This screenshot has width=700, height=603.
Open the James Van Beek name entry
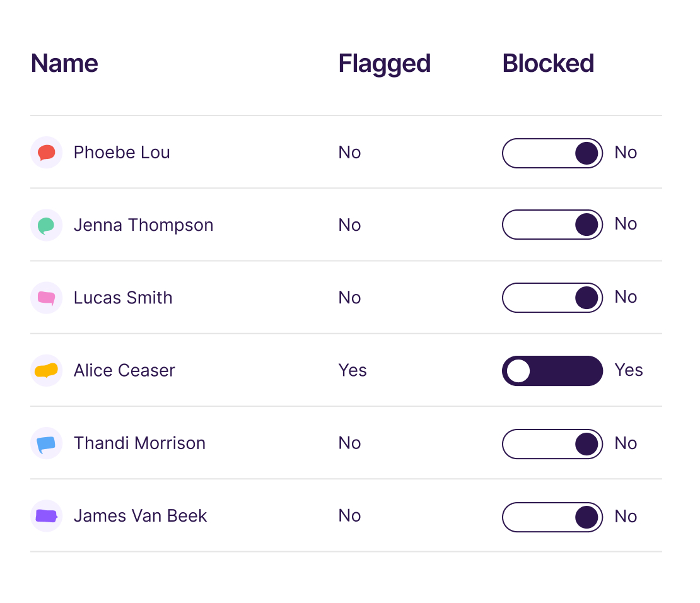(140, 516)
